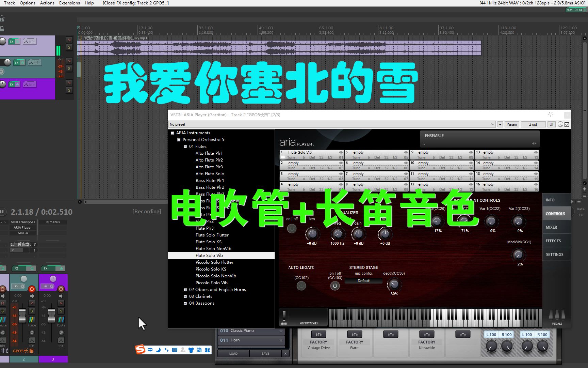Viewport: 588px width, 368px height.
Task: Click the Param button in FX window
Action: tap(511, 124)
